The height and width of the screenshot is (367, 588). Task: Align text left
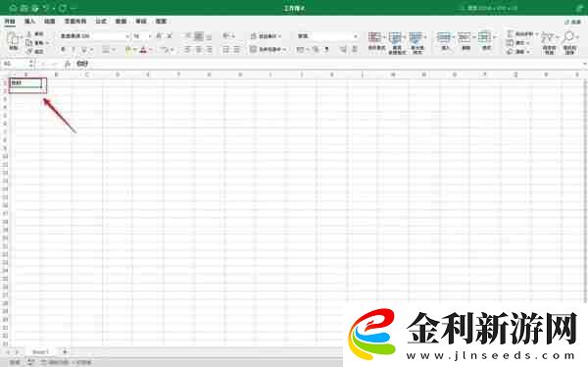[188, 50]
